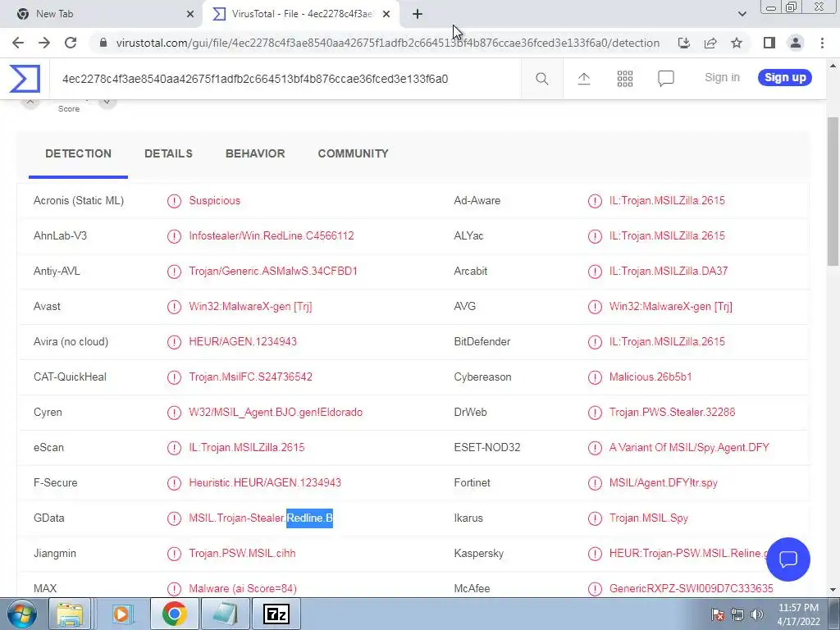
Task: Open Windows Start button
Action: [21, 614]
